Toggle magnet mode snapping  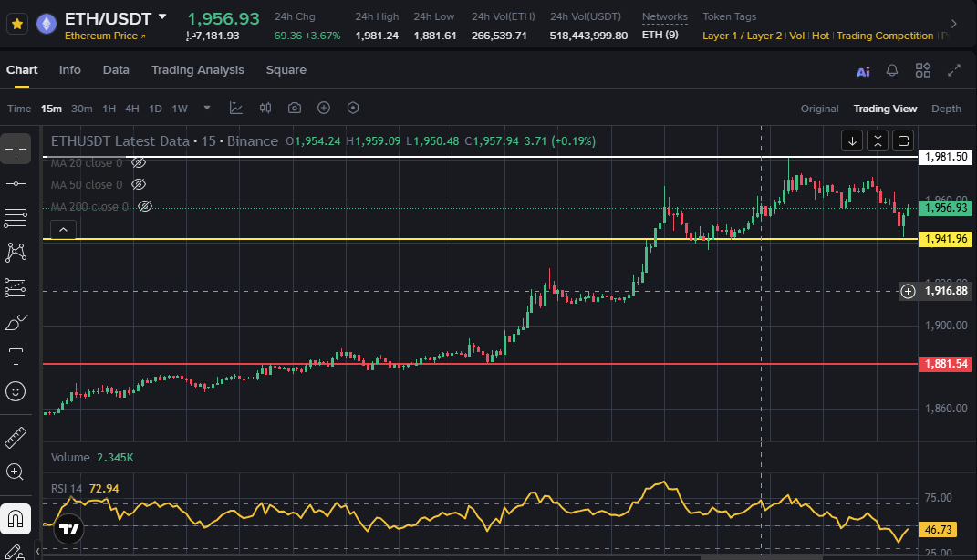[16, 519]
